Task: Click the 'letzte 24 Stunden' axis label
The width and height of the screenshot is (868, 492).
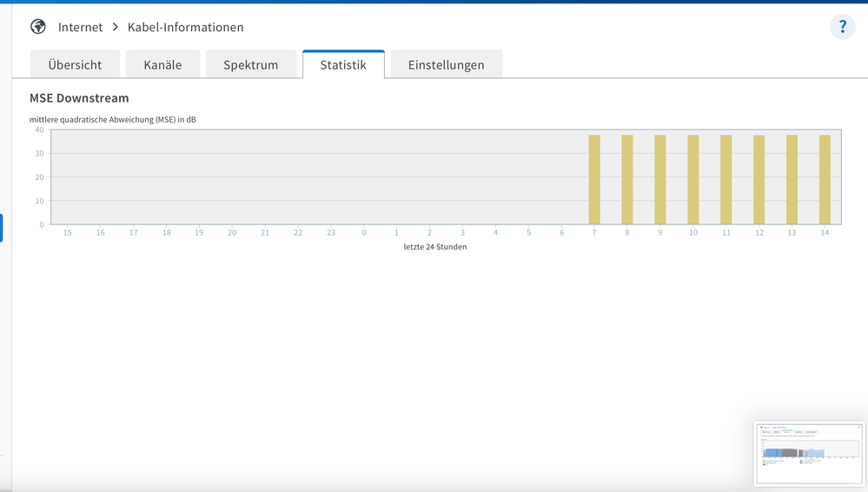Action: [435, 247]
